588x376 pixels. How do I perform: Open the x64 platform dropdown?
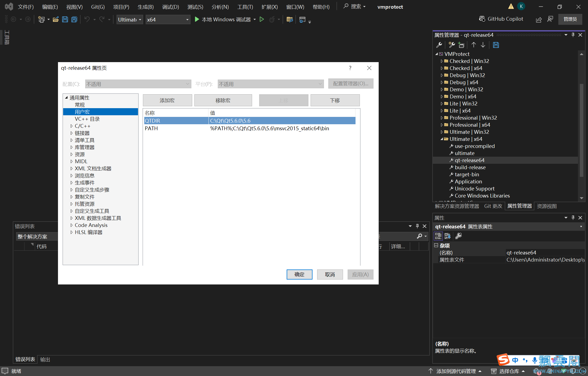(x=168, y=19)
